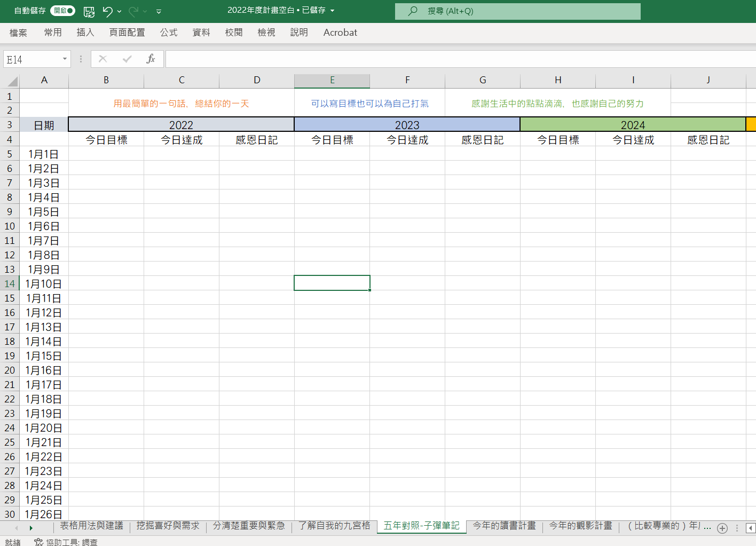Image resolution: width=756 pixels, height=546 pixels.
Task: Click the next sheet scroll arrow
Action: coord(31,528)
